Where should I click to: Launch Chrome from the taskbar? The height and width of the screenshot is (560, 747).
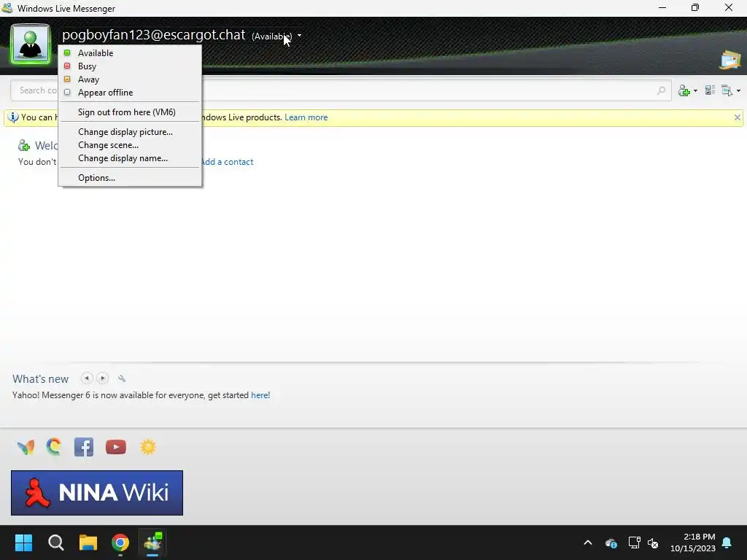tap(120, 542)
